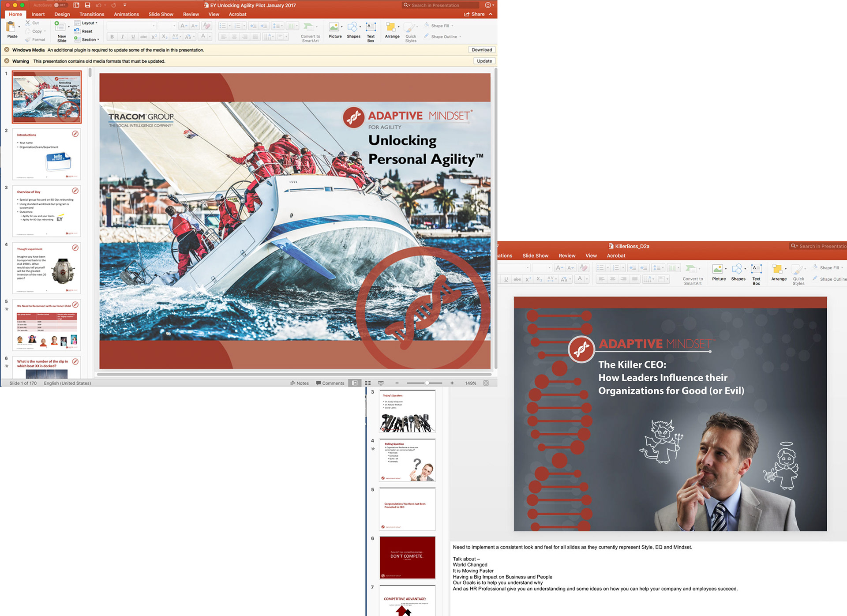This screenshot has width=847, height=616.
Task: Click the Download button
Action: [482, 50]
